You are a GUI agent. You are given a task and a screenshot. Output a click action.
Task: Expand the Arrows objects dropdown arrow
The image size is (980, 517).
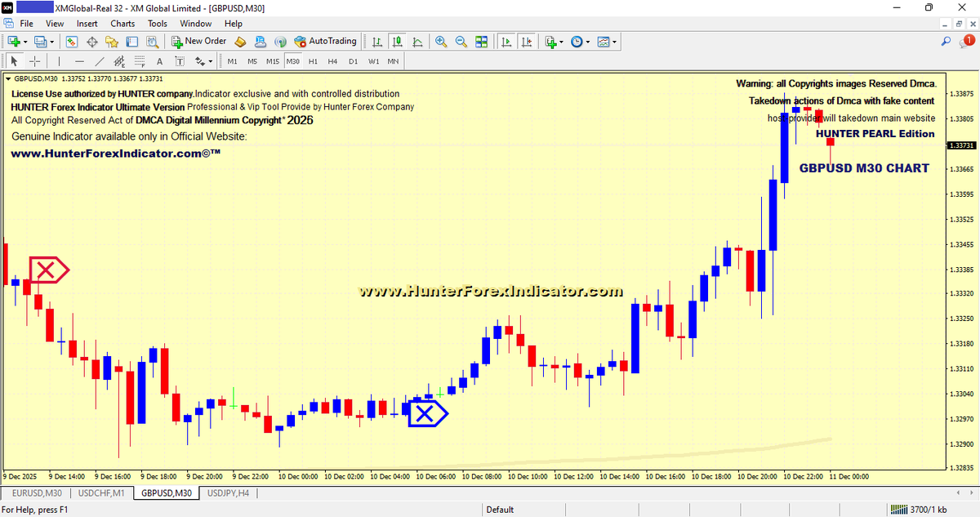[211, 61]
